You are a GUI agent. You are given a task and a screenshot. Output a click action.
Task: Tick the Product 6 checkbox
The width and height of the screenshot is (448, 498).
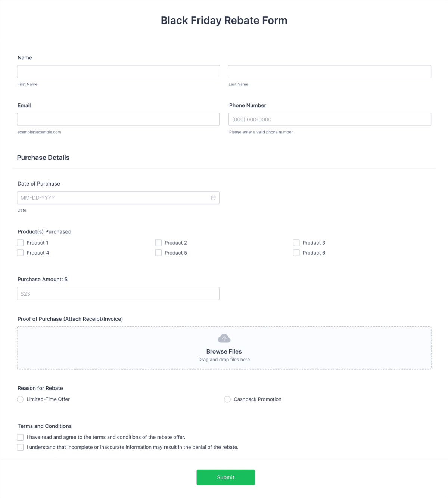coord(296,253)
